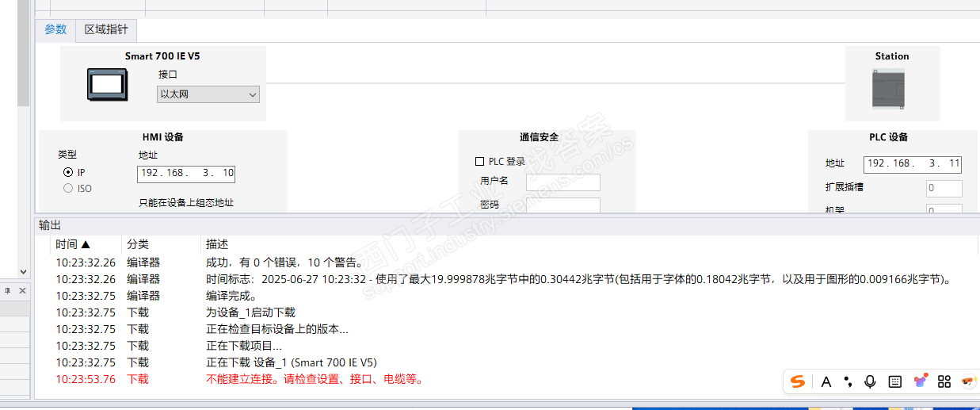Select the row 成功，有 0 个错误，10 个警告。

point(507,262)
